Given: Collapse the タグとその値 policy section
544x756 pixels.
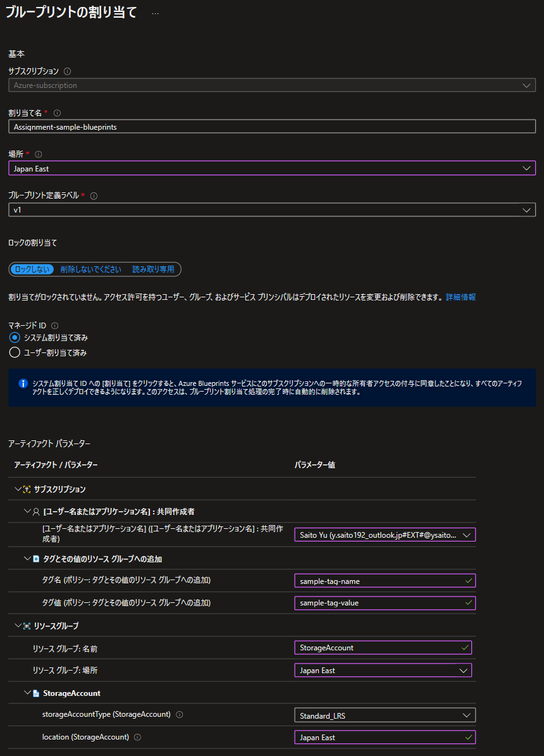Looking at the screenshot, I should click(x=27, y=559).
